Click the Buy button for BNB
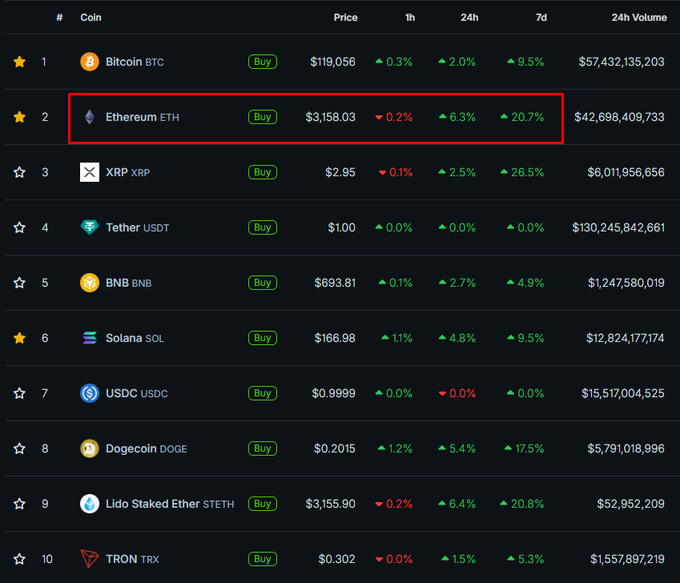 tap(262, 283)
